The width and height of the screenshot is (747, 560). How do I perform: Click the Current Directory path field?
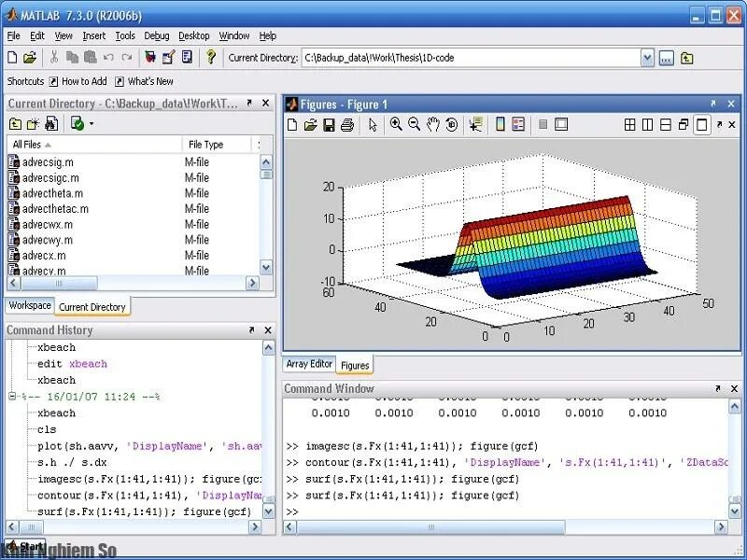(x=472, y=58)
